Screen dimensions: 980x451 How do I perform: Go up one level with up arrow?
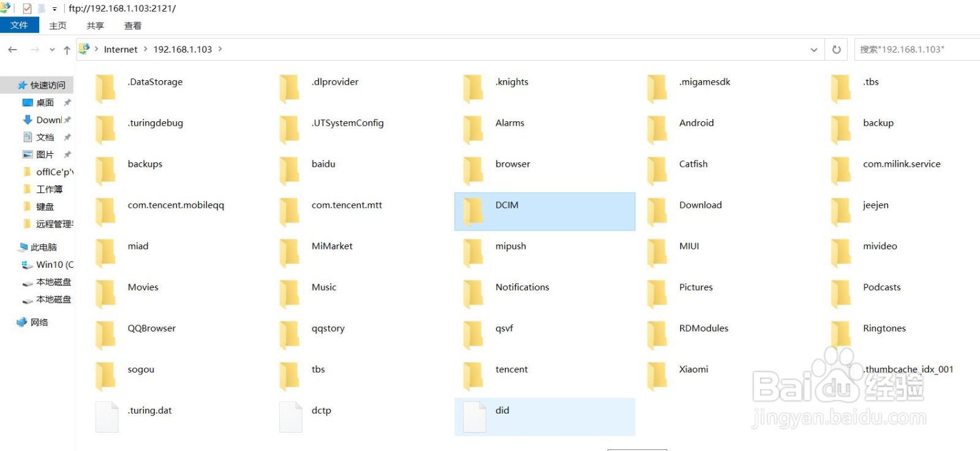[x=67, y=50]
